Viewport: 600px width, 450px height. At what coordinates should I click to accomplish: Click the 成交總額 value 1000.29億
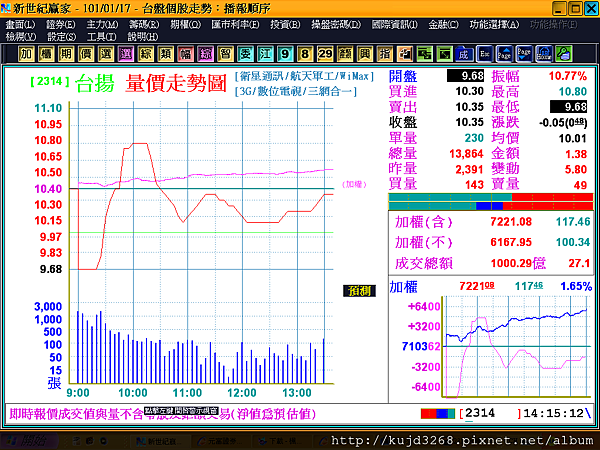click(x=518, y=263)
